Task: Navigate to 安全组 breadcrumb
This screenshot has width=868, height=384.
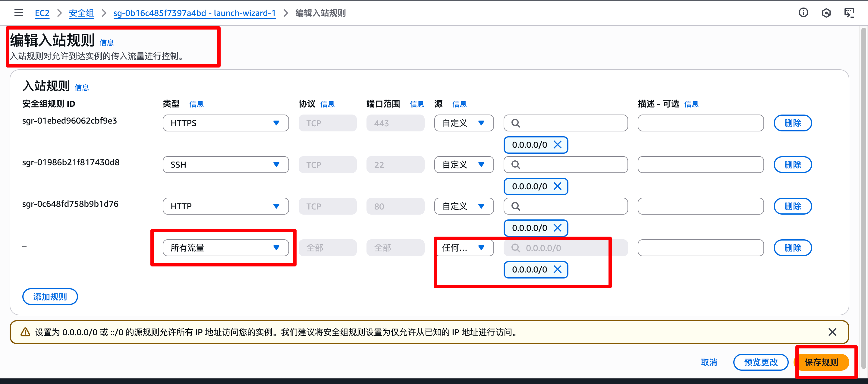Action: click(81, 13)
